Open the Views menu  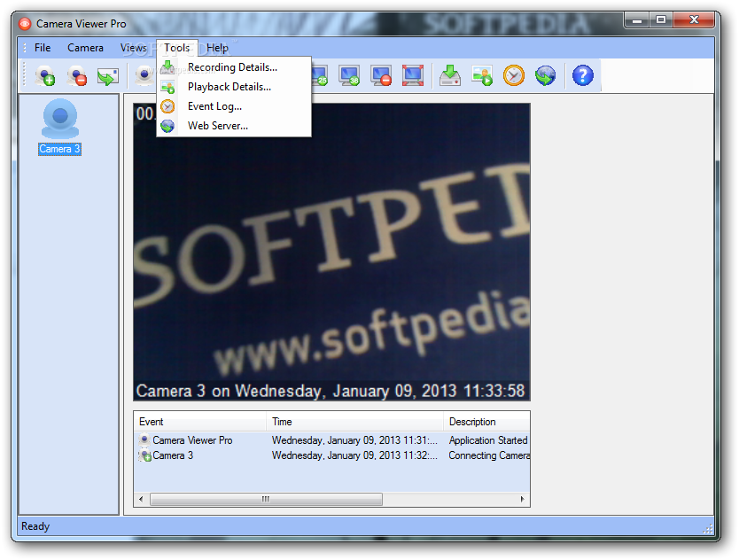(134, 48)
